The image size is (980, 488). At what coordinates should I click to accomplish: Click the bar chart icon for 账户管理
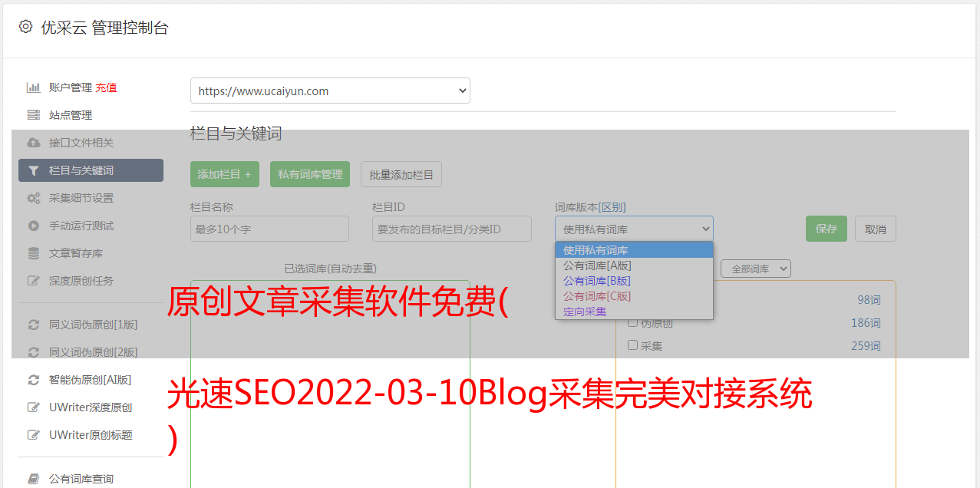[x=33, y=87]
